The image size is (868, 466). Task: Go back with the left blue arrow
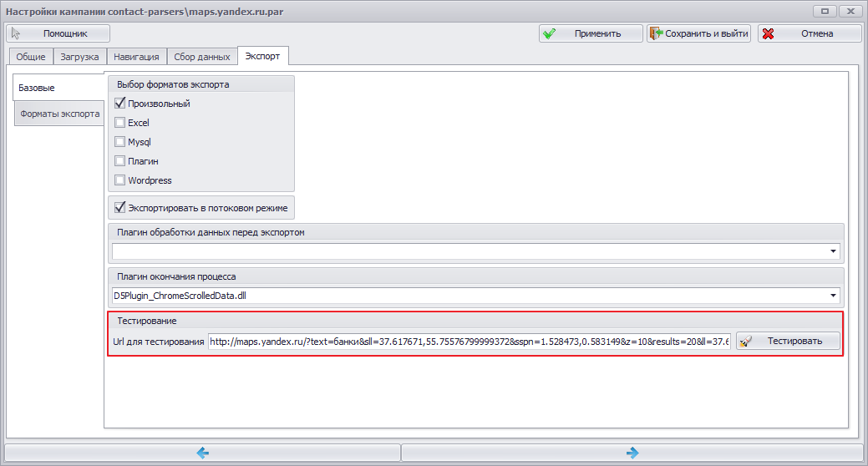(x=203, y=453)
